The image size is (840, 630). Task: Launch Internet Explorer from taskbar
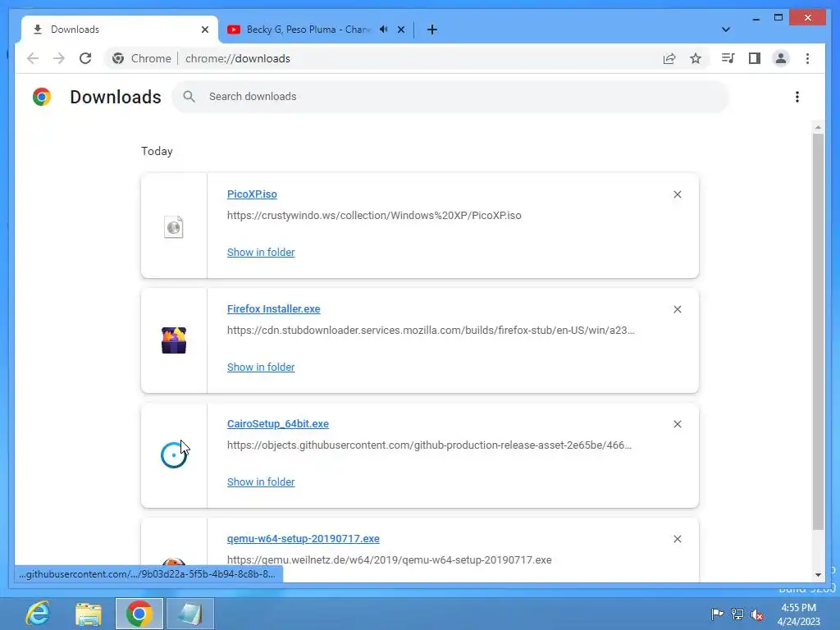[x=38, y=614]
